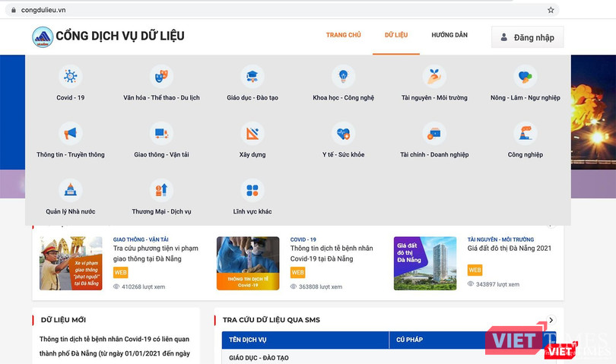Viewport: 616px width, 364px height.
Task: Bookmark the page with the star icon
Action: coord(551,10)
